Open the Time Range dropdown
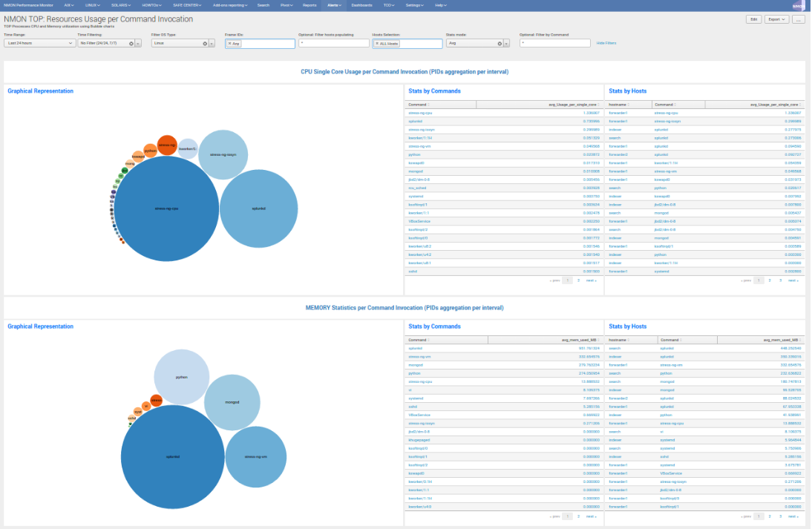This screenshot has width=812, height=529. click(39, 44)
